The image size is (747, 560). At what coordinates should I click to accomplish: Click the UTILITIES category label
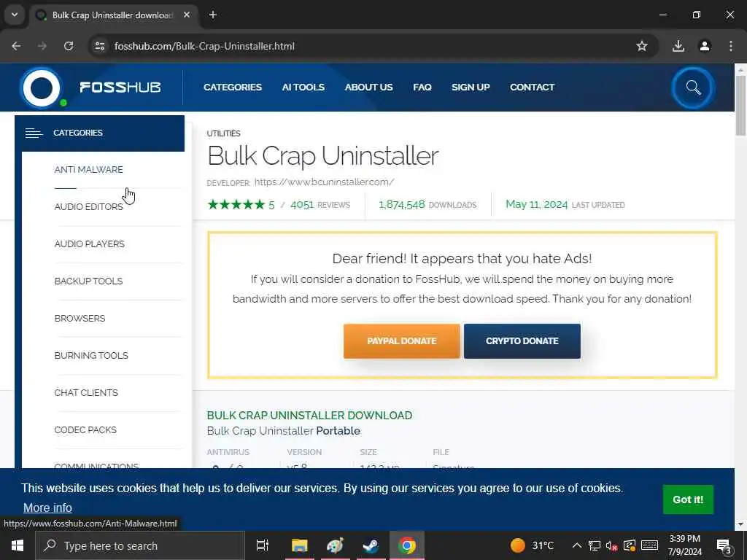223,133
